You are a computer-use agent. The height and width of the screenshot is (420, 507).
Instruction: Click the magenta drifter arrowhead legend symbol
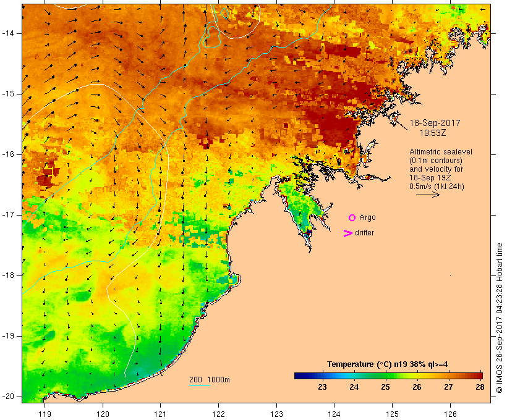tap(348, 233)
